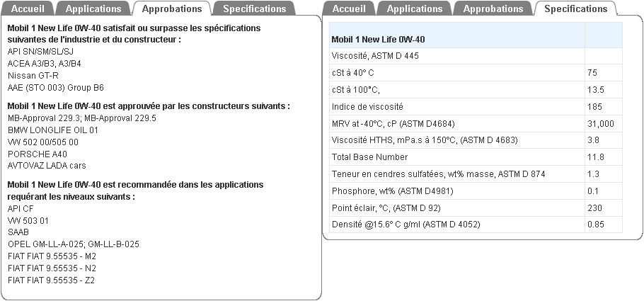Select the Total Base Number value 11.8

596,157
